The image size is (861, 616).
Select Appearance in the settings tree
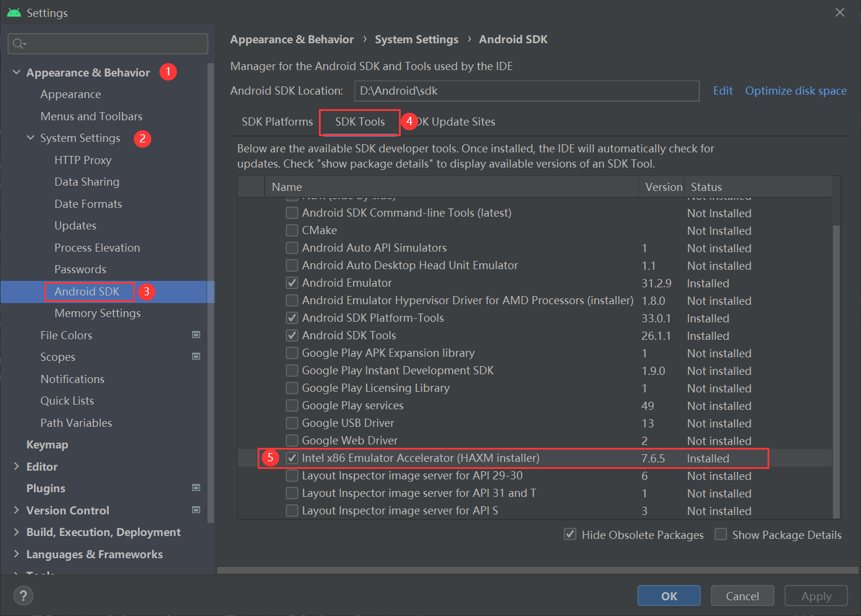click(x=71, y=94)
